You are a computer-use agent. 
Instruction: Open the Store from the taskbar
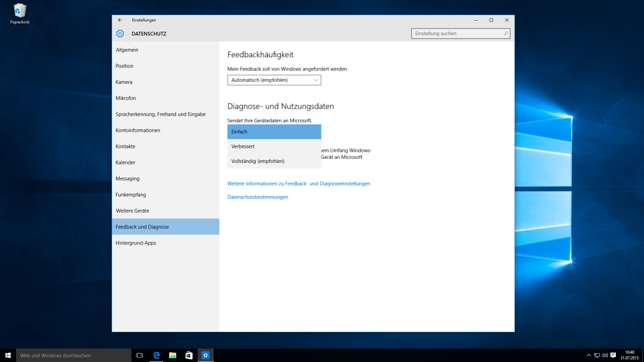coord(189,355)
